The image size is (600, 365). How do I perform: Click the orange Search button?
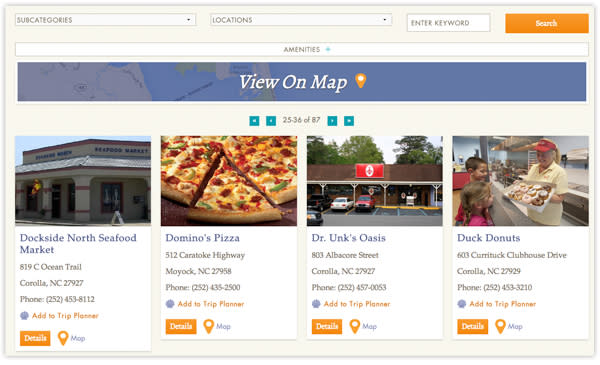coord(547,23)
